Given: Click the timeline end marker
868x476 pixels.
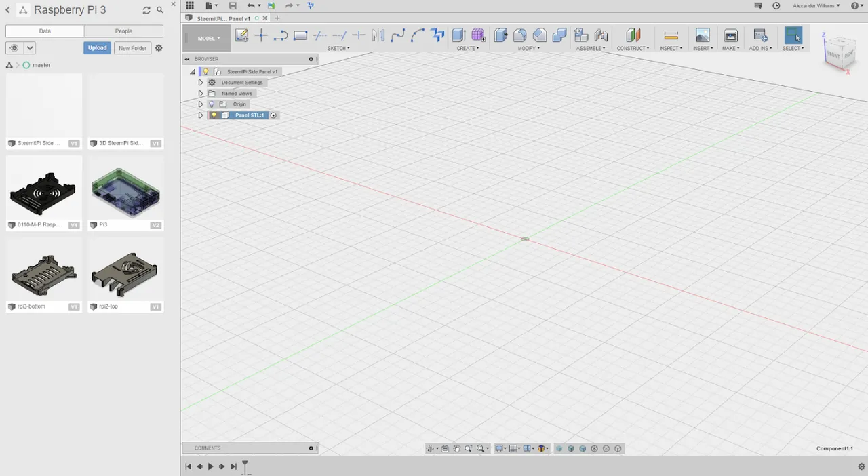Looking at the screenshot, I should [245, 467].
